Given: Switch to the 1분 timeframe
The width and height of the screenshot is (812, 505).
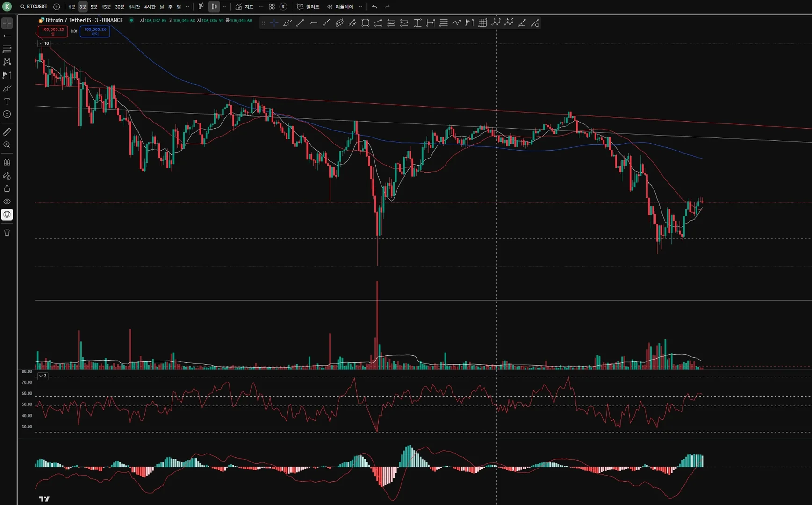Looking at the screenshot, I should [72, 7].
